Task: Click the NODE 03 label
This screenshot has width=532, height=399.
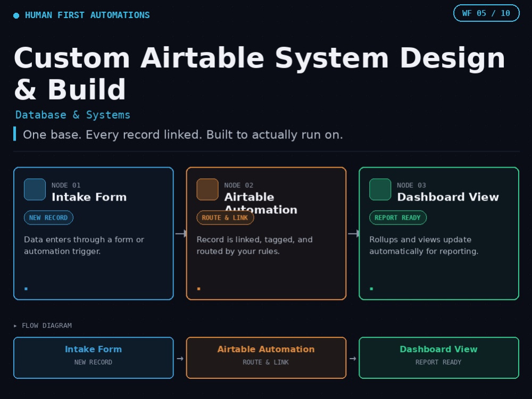Action: pos(412,185)
